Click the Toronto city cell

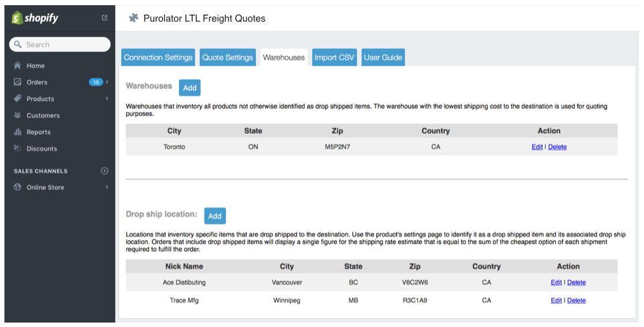[x=174, y=147]
